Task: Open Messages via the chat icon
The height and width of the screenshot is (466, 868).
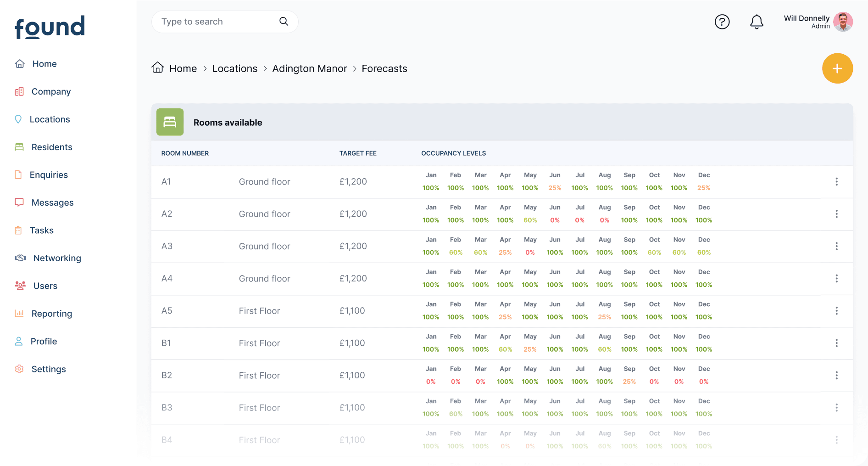Action: [x=19, y=202]
